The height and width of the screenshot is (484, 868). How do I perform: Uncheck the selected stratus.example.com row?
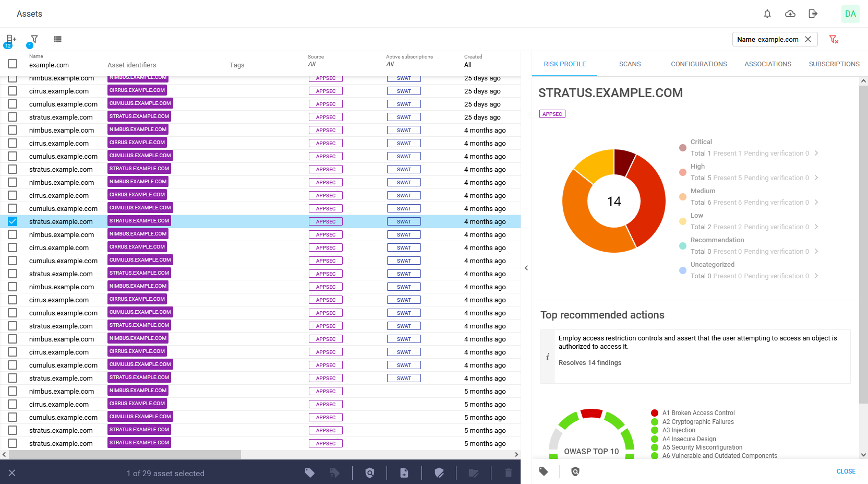coord(13,221)
